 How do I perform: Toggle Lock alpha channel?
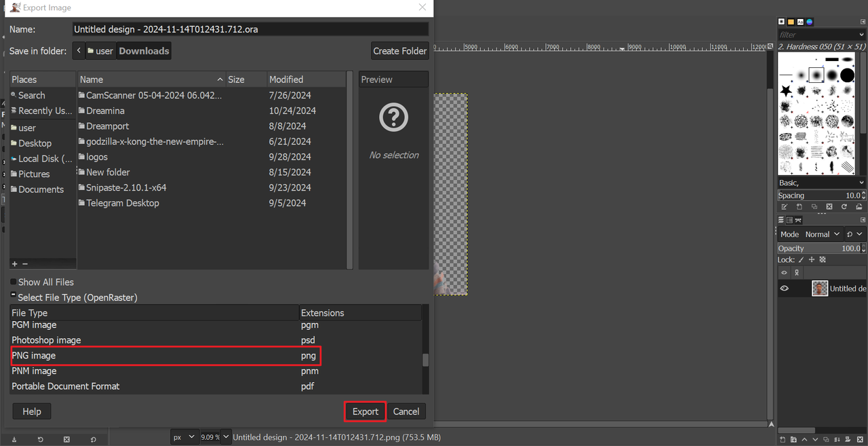(x=823, y=259)
